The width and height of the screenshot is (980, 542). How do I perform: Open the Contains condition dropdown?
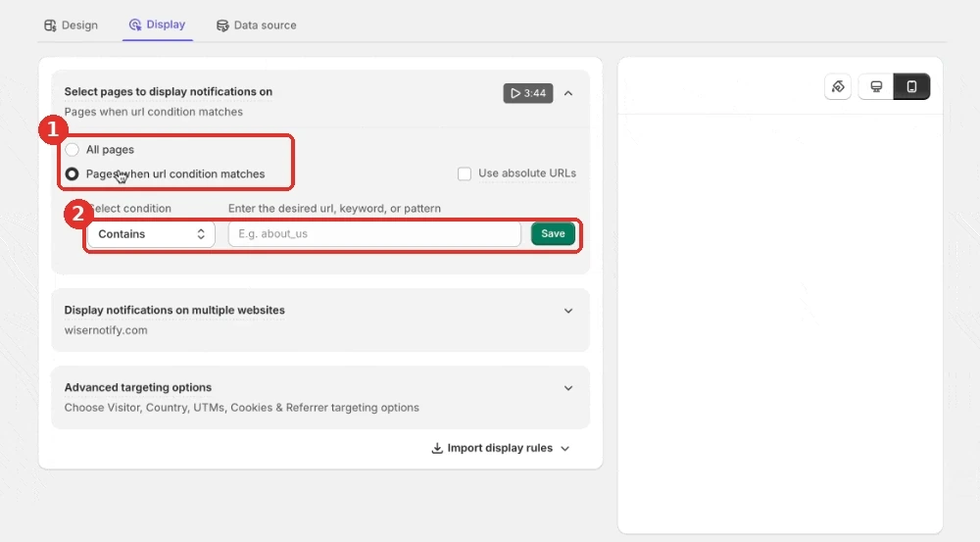[151, 234]
